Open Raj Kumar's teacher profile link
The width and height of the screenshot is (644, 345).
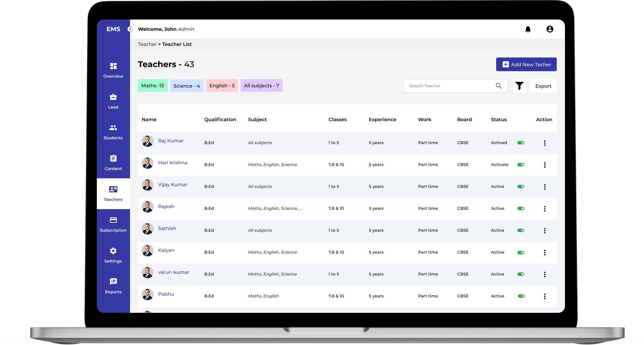click(171, 141)
